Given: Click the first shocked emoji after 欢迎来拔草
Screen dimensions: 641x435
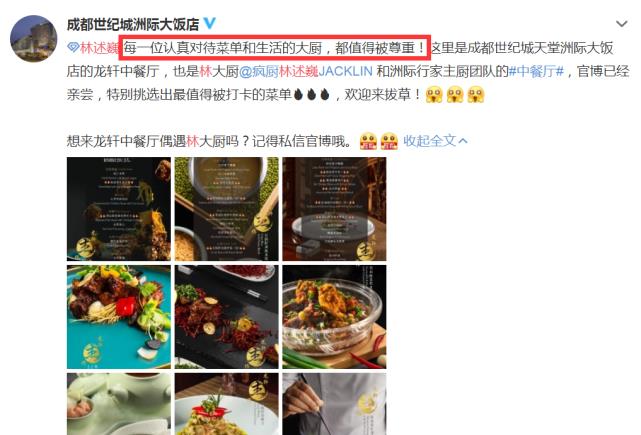Looking at the screenshot, I should [434, 95].
